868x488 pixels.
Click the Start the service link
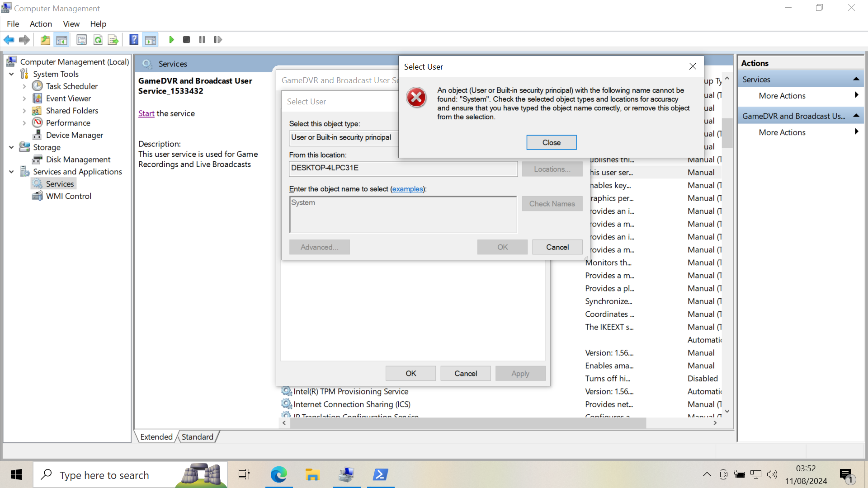coord(146,113)
